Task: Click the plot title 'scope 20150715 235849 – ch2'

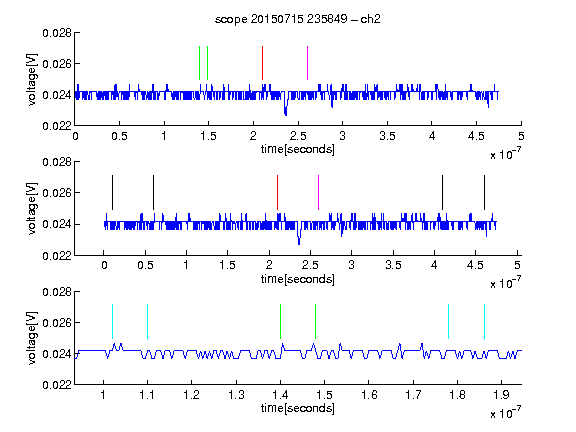Action: point(298,19)
